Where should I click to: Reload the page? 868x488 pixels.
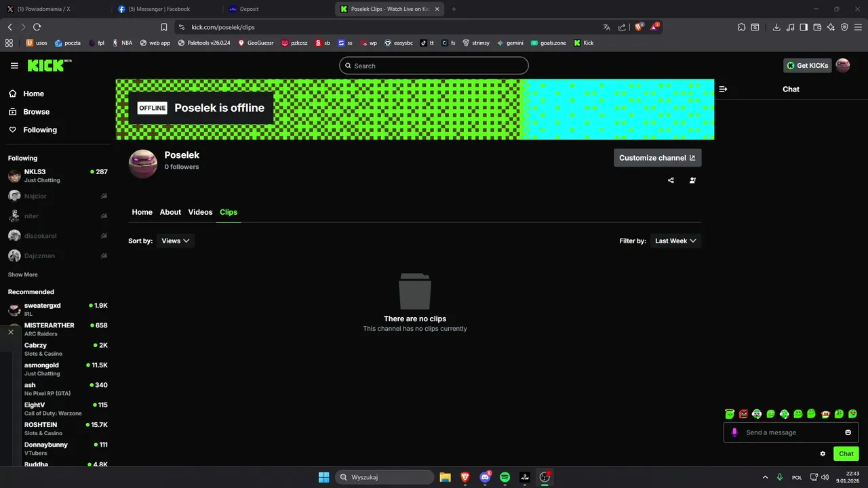(37, 27)
